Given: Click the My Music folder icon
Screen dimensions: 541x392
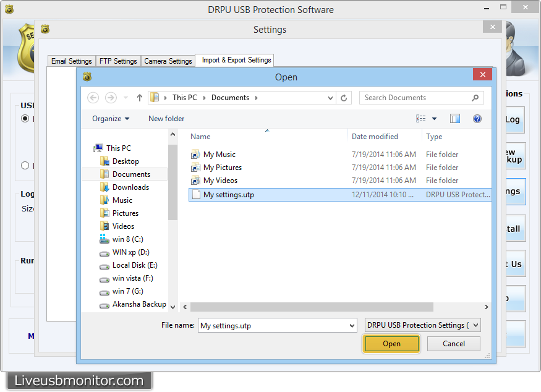Looking at the screenshot, I should click(x=195, y=154).
